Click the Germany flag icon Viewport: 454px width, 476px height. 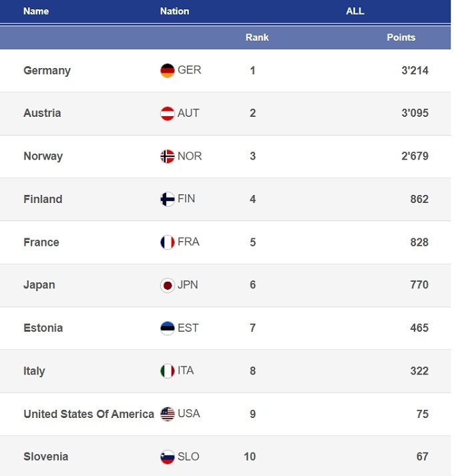point(168,71)
